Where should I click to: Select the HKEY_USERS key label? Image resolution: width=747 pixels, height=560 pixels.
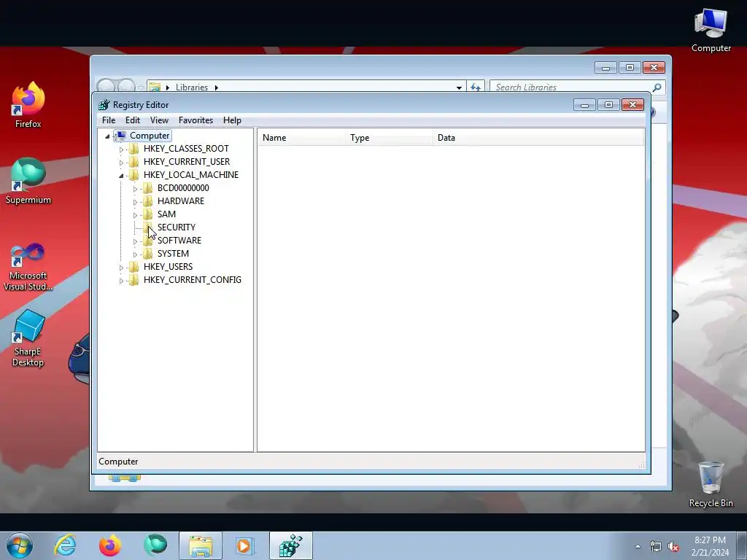pos(169,267)
